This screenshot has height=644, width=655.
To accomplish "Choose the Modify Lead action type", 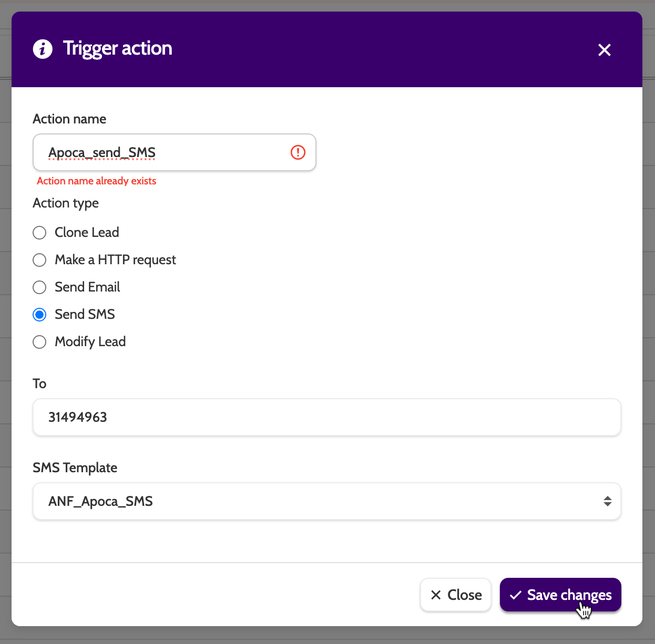I will pyautogui.click(x=39, y=342).
